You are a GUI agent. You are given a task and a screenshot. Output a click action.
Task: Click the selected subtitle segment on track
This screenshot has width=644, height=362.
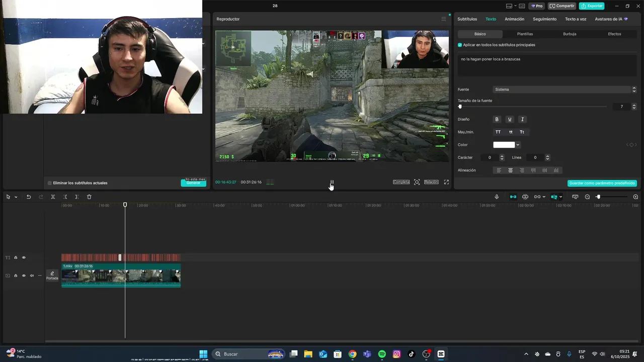point(120,257)
